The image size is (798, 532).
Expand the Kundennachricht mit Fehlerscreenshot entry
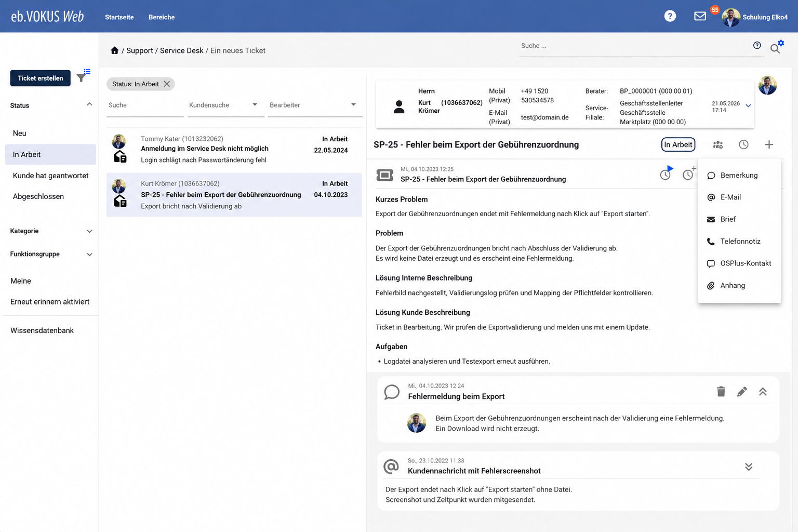749,467
